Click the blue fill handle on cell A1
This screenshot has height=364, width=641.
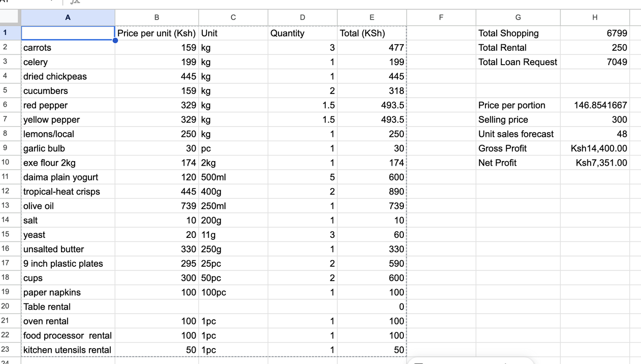tap(115, 40)
